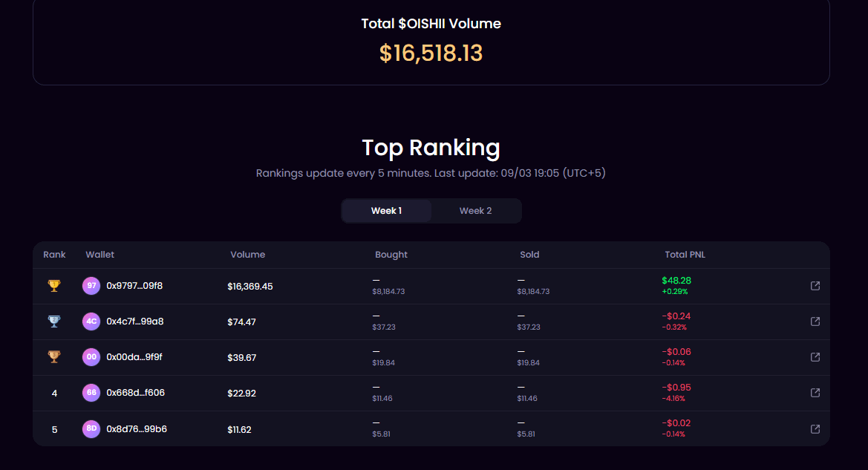Open external link for wallet 0x00da...9f9f
The width and height of the screenshot is (868, 470).
point(815,357)
